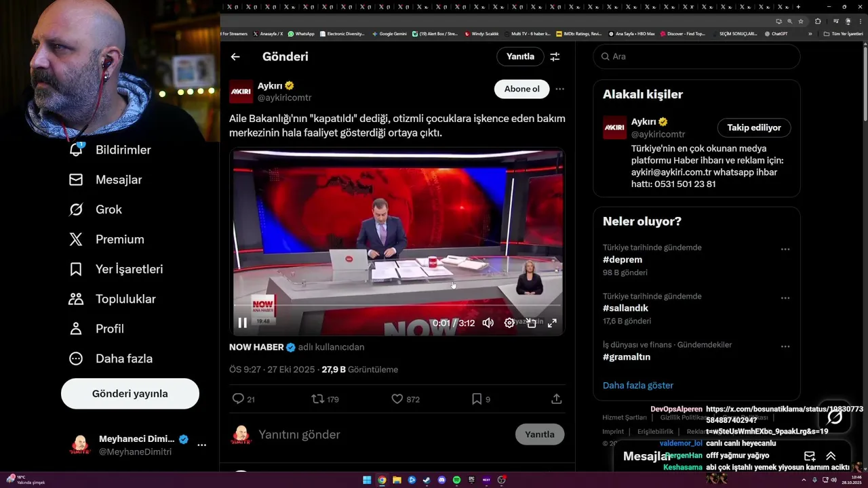Expand the bookmarks bar overflow chevron
This screenshot has height=488, width=868.
pos(810,33)
